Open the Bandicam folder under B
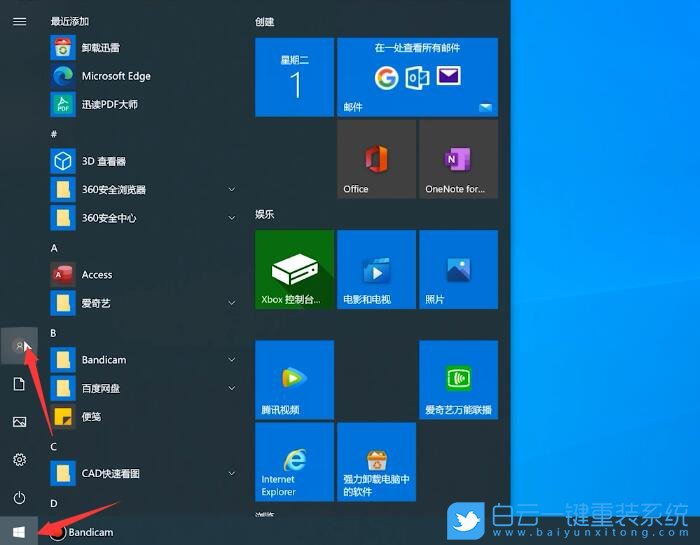 pyautogui.click(x=143, y=360)
